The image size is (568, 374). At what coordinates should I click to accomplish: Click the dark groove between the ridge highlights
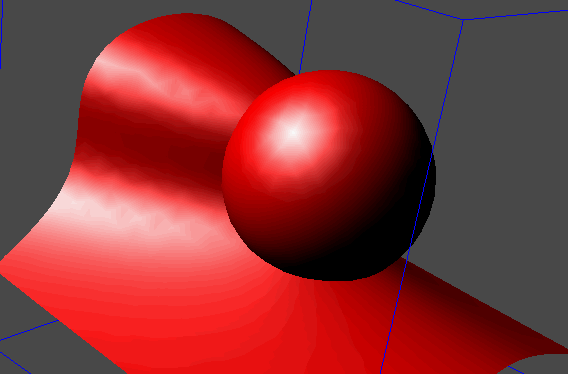coord(152,140)
